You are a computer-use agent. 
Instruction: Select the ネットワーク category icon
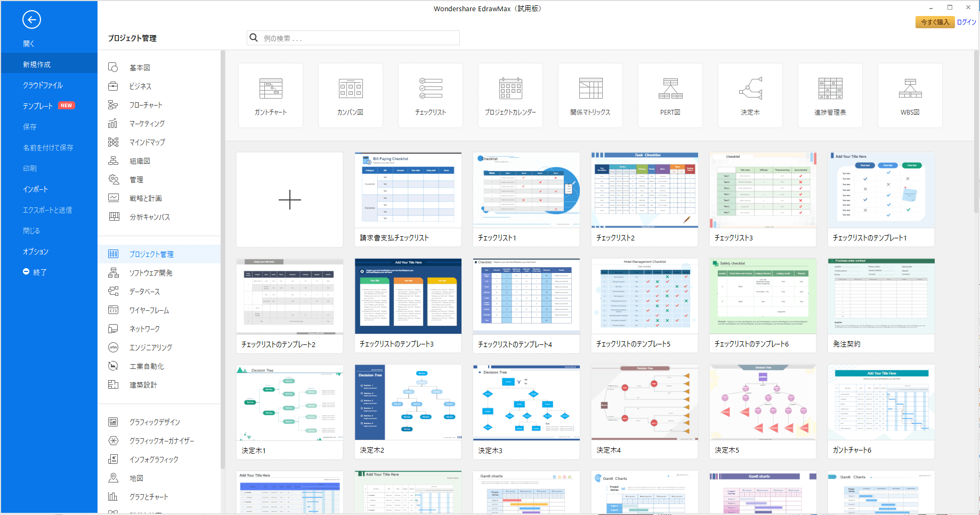113,328
